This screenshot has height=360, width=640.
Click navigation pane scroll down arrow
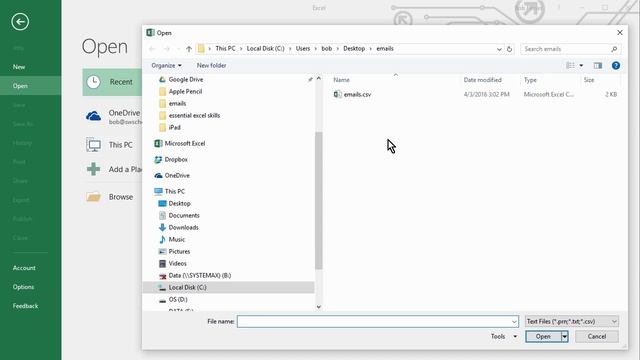point(319,307)
